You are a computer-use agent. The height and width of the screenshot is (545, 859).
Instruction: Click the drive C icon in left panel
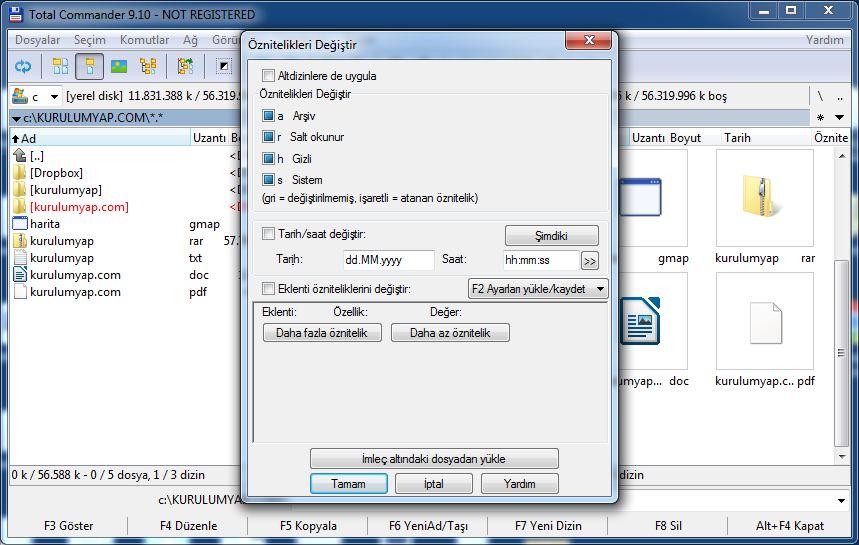click(20, 96)
